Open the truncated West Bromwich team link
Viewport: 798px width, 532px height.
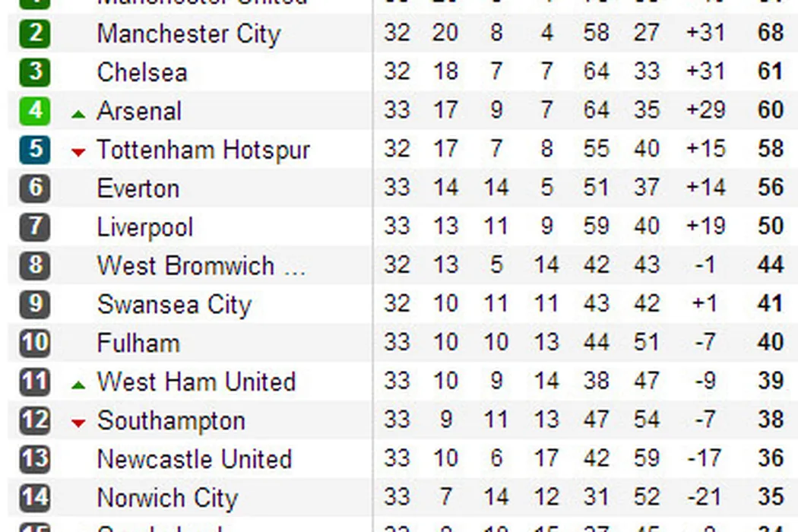[x=201, y=266]
